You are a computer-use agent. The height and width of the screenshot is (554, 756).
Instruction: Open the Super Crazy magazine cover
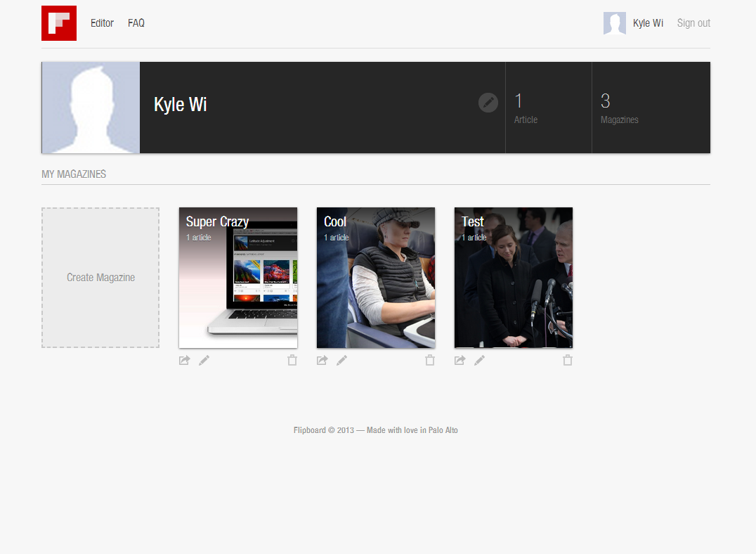coord(238,278)
